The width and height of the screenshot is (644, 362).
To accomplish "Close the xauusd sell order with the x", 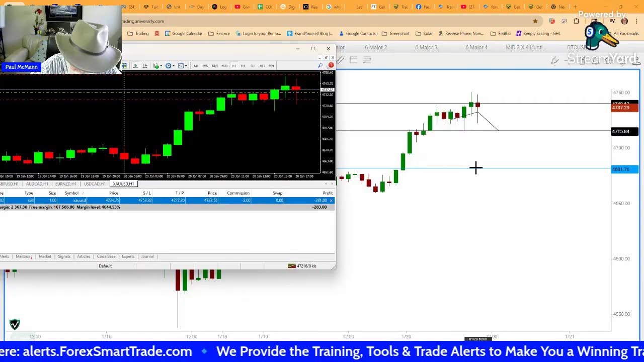I will coord(331,201).
